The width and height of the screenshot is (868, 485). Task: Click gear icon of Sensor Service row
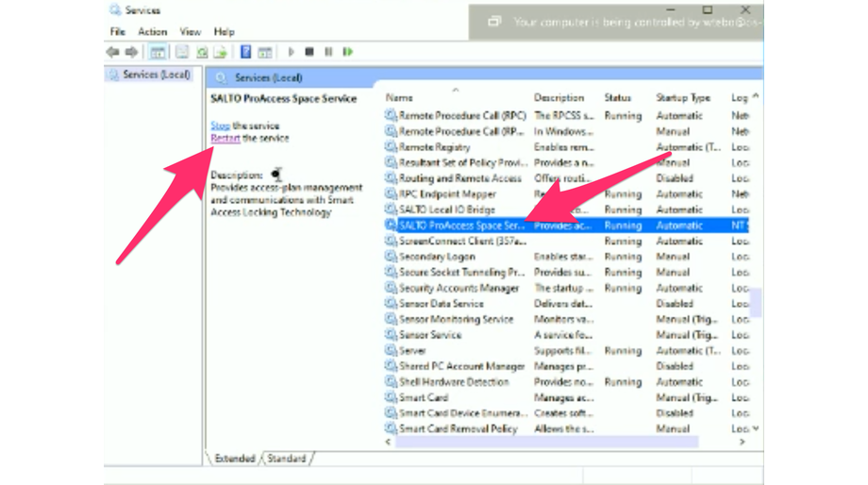[x=391, y=335]
